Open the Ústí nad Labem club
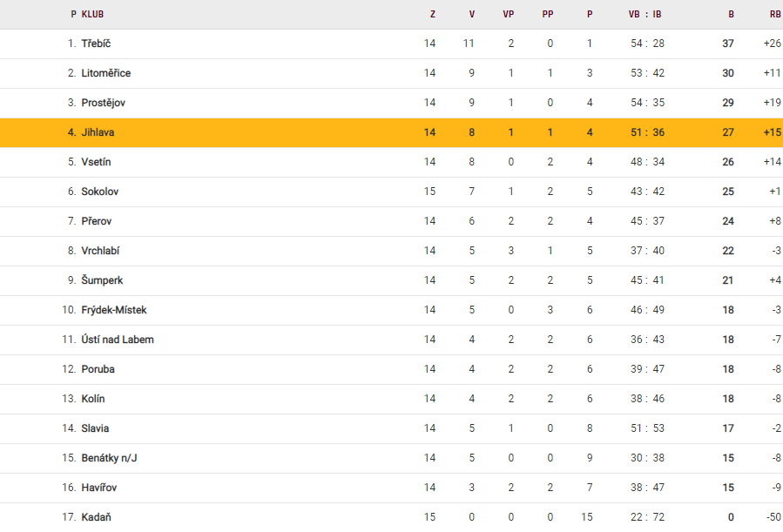 click(x=118, y=340)
